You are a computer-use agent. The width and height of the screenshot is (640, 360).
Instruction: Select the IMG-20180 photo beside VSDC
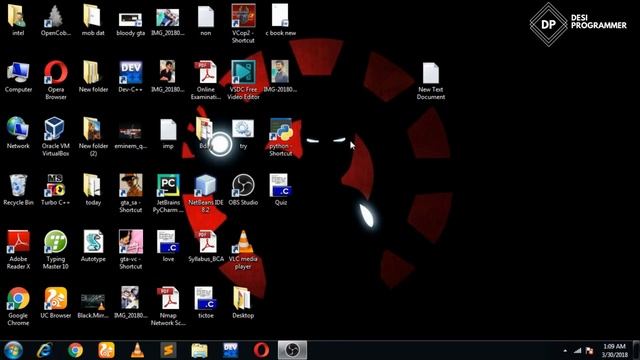tap(280, 72)
